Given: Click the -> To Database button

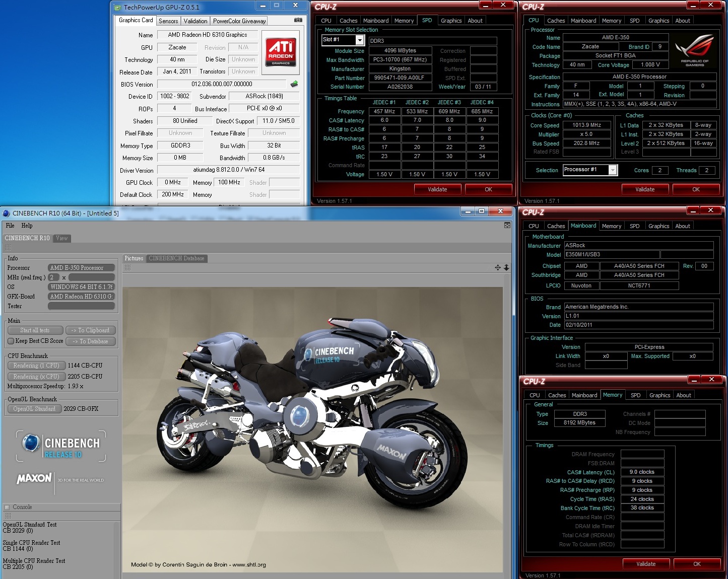Looking at the screenshot, I should point(91,341).
